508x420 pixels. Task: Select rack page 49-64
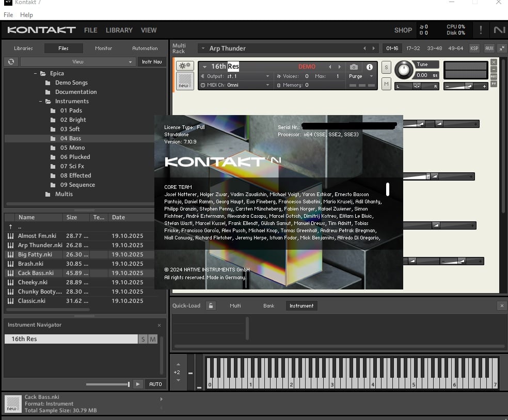click(x=455, y=49)
